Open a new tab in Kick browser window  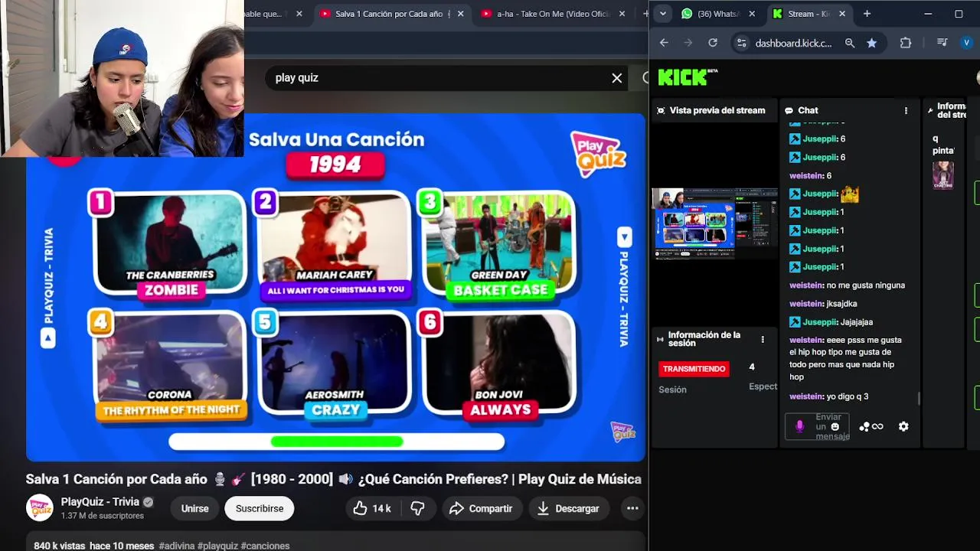867,14
